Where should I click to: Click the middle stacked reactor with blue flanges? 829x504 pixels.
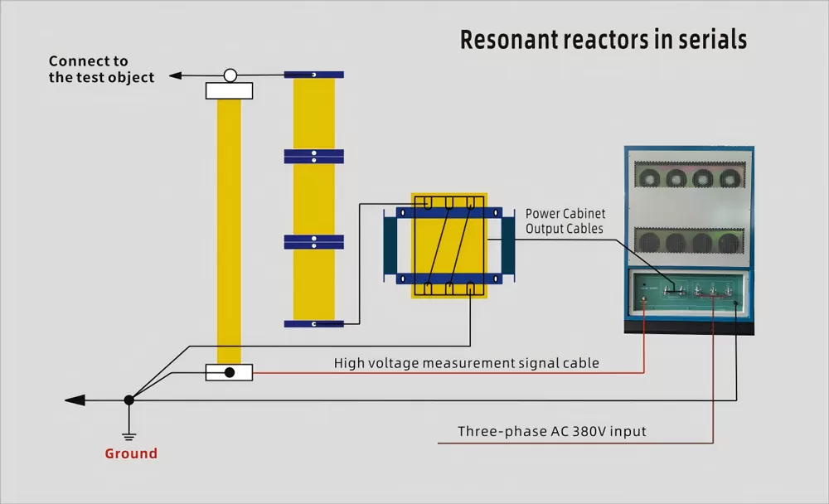[313, 199]
